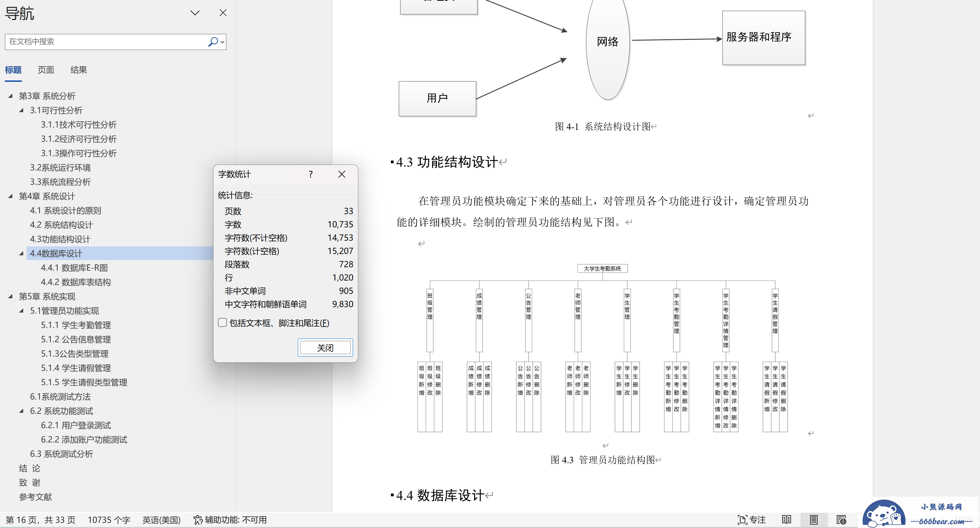Close the navigation pane

click(x=223, y=13)
